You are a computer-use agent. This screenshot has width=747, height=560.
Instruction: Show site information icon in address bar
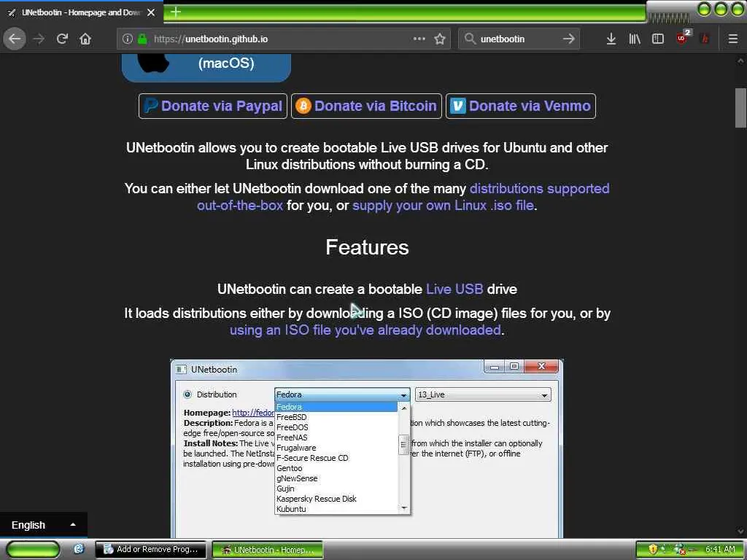pyautogui.click(x=127, y=39)
